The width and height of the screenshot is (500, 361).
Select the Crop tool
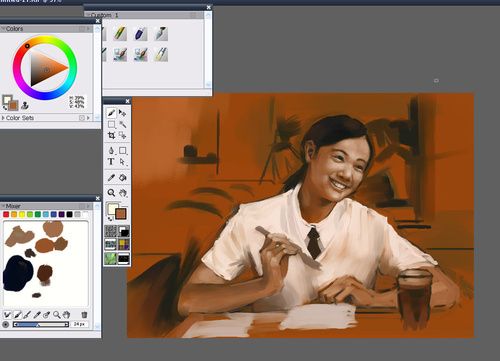[111, 135]
